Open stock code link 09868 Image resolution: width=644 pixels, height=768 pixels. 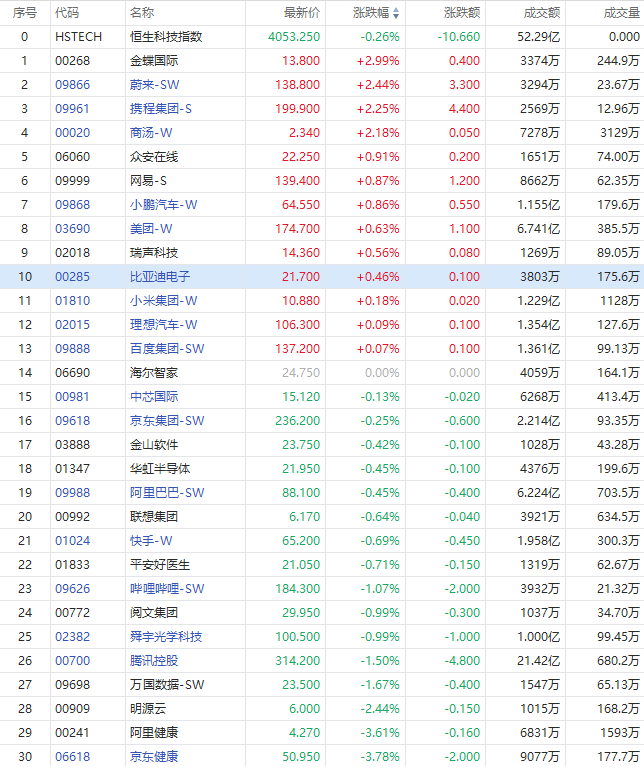pyautogui.click(x=72, y=205)
